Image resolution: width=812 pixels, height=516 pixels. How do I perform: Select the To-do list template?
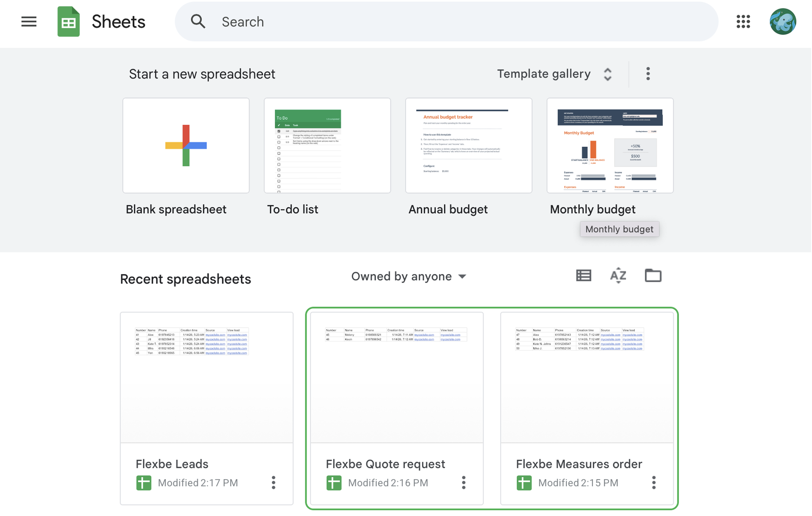[327, 146]
